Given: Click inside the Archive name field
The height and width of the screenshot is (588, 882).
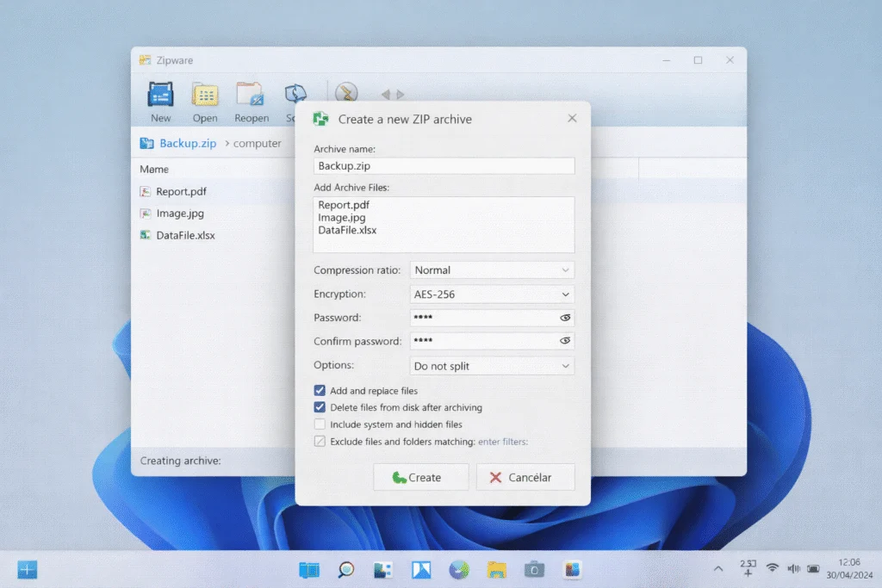Looking at the screenshot, I should coord(444,165).
